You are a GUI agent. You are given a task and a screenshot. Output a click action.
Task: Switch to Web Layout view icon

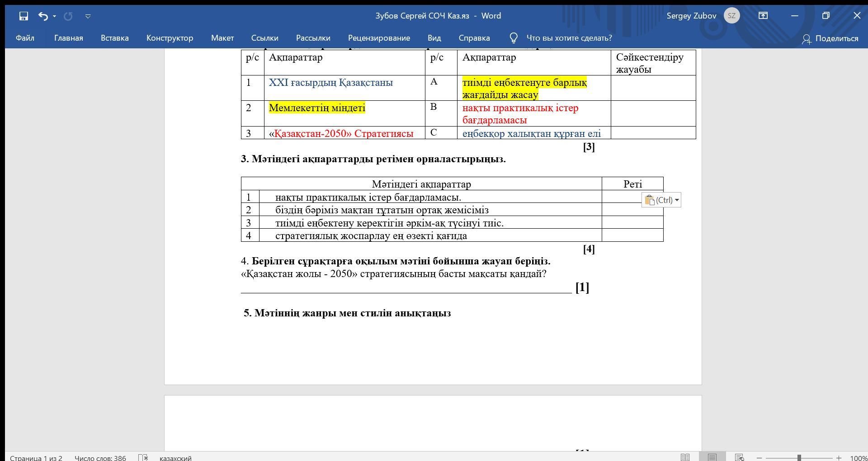[740, 457]
